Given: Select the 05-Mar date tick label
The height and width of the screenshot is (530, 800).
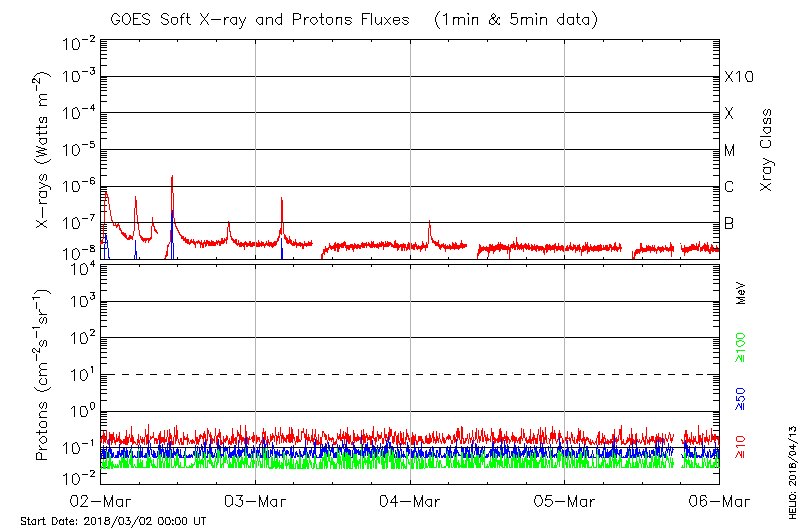Looking at the screenshot, I should coord(564,501).
